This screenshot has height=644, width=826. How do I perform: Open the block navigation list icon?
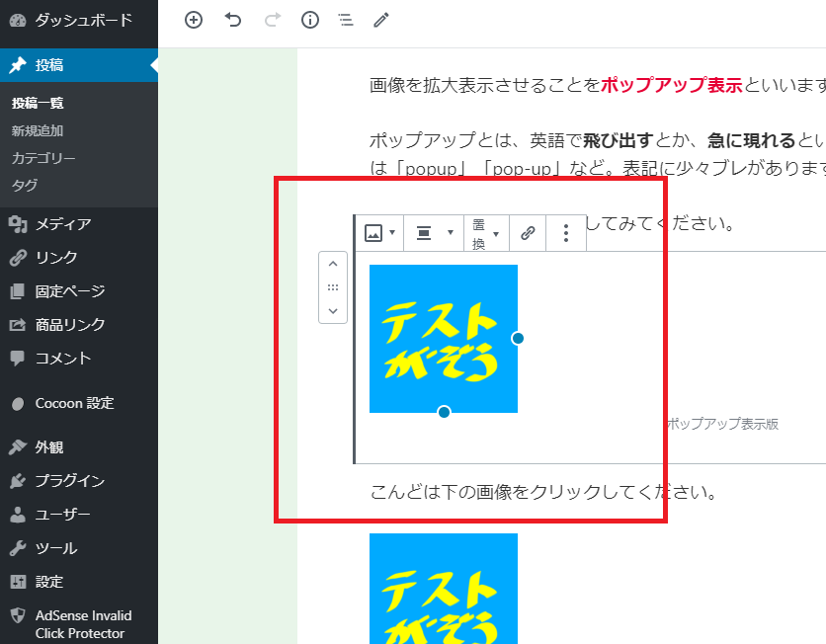(x=346, y=20)
